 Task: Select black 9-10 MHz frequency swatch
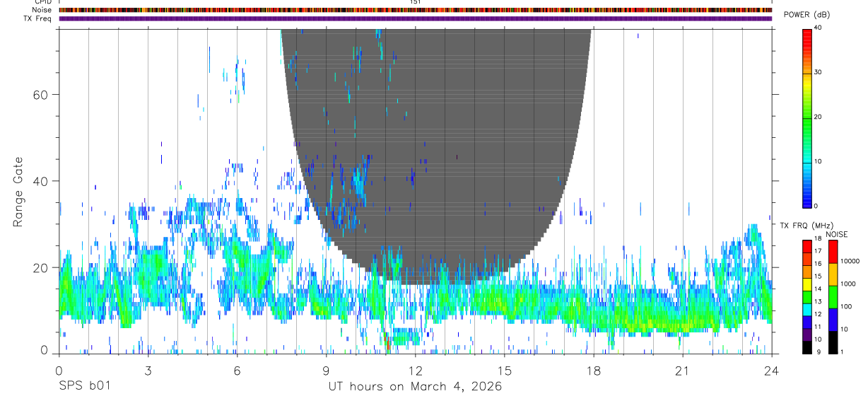tap(807, 347)
